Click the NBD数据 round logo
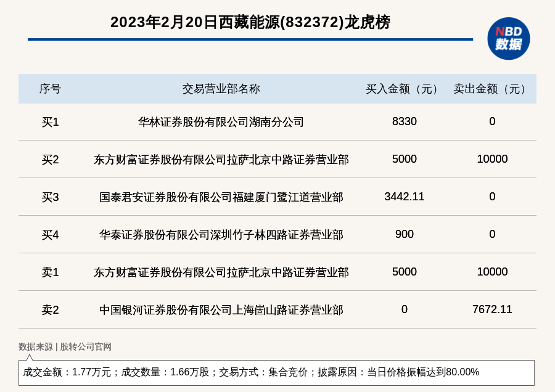555x392 pixels. point(508,39)
